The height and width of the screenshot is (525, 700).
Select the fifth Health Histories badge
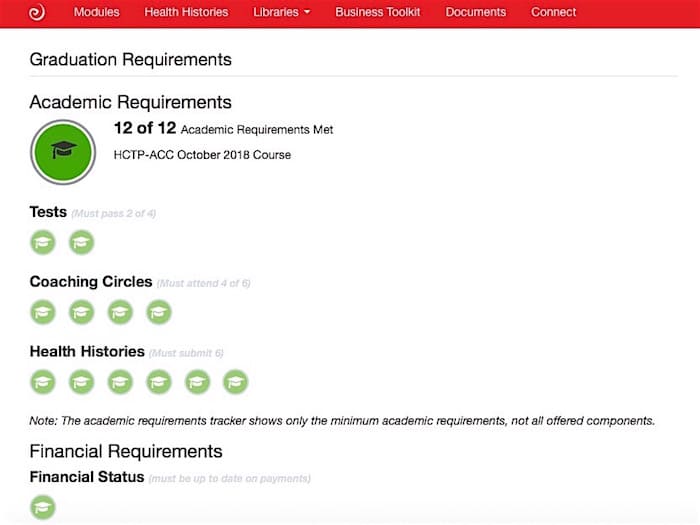point(197,381)
